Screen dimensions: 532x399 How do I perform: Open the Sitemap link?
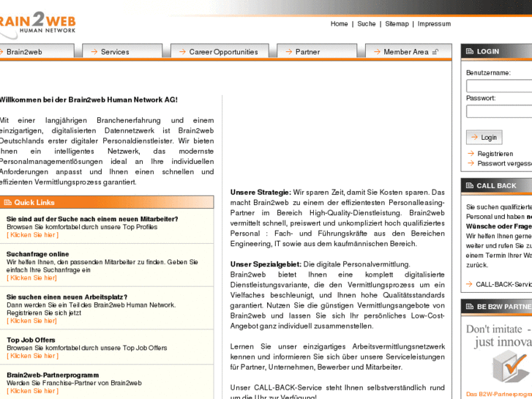(x=397, y=23)
